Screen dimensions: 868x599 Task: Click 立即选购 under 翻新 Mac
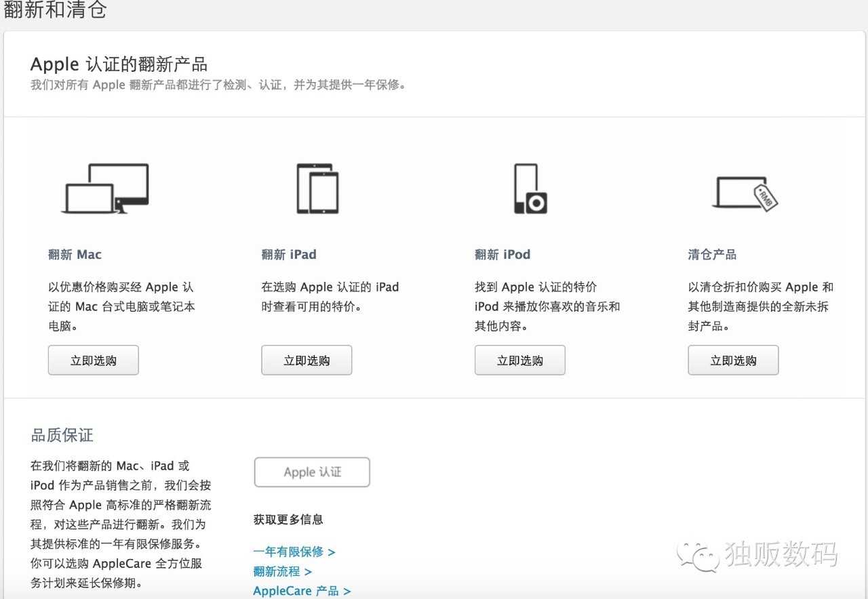[x=93, y=360]
